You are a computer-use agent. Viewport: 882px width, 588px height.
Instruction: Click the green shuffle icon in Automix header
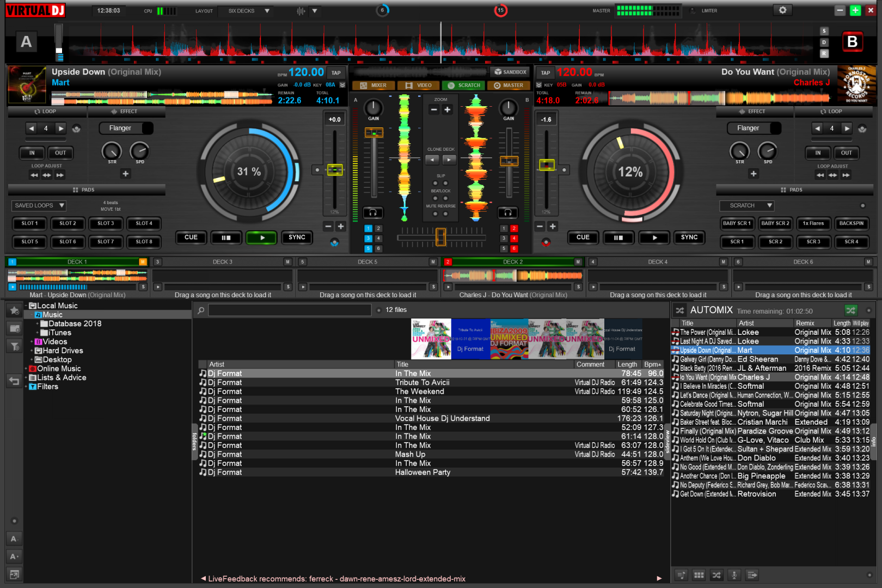(850, 310)
